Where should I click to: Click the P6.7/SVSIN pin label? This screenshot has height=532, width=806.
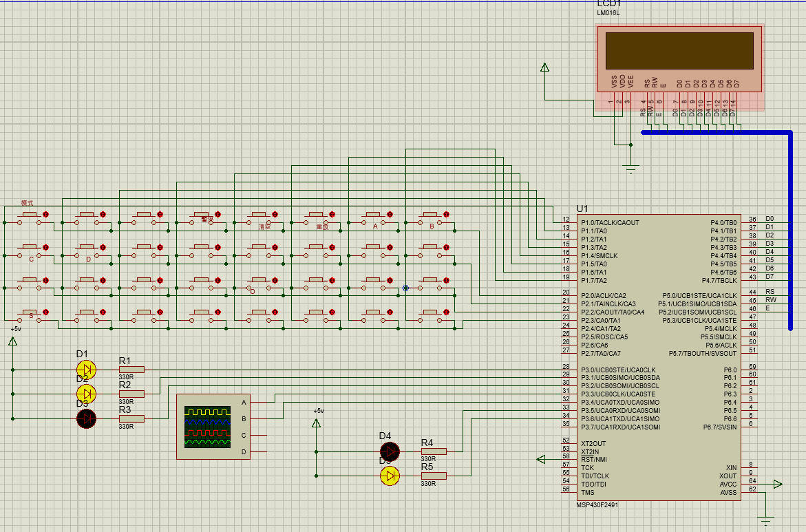tap(720, 427)
